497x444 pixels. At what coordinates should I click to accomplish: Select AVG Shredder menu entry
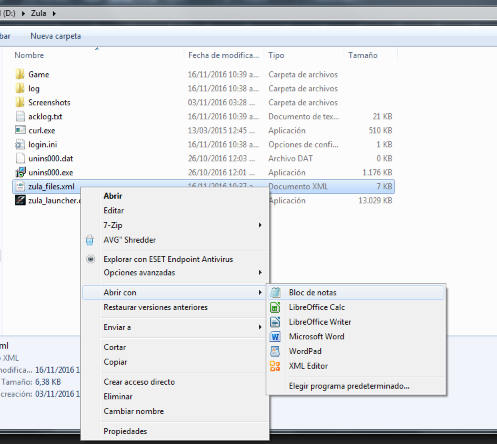click(x=175, y=240)
